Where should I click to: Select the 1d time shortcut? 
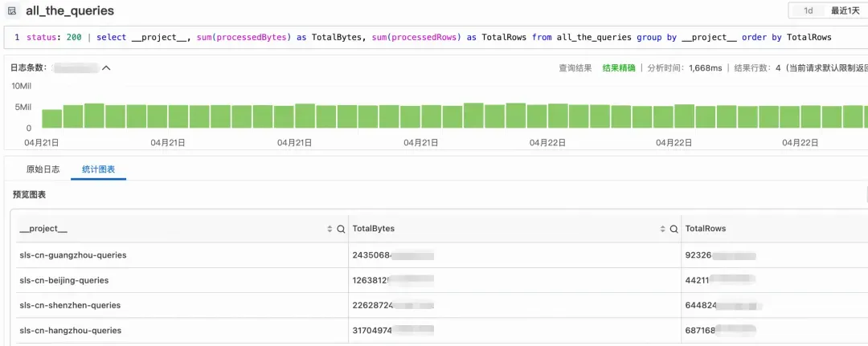[x=809, y=10]
